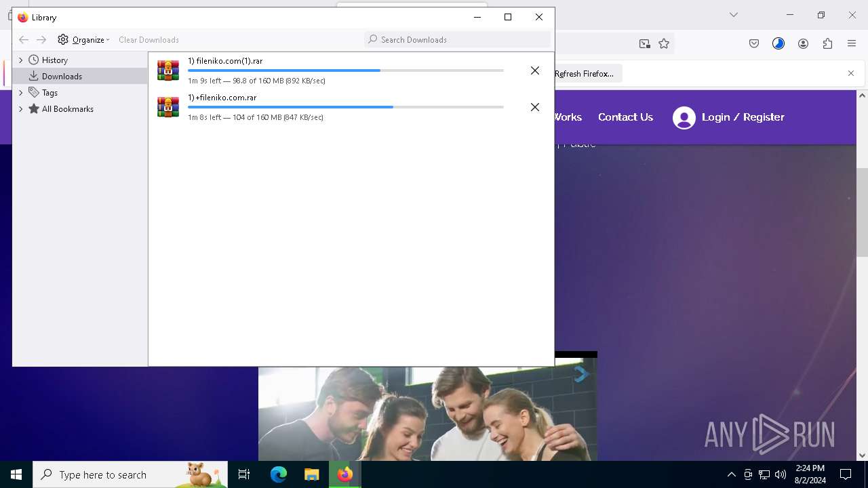Open the list all tabs dropdown
The width and height of the screenshot is (868, 488).
tap(733, 15)
